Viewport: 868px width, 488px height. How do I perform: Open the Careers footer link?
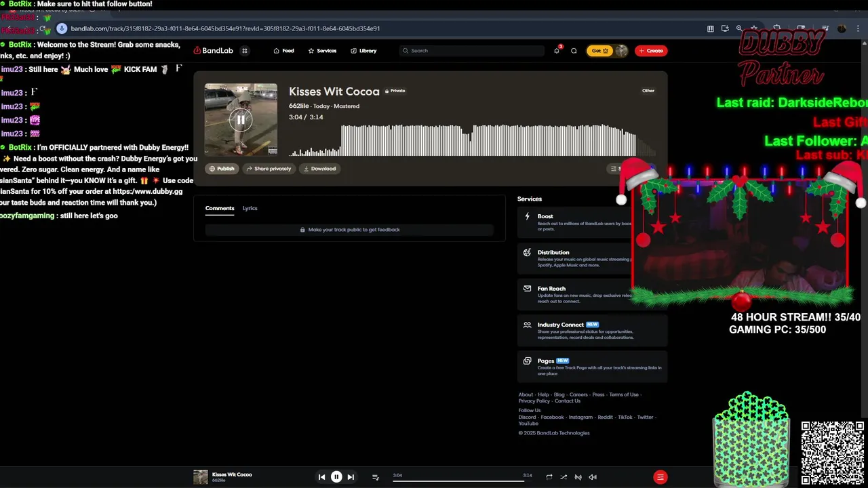click(578, 394)
